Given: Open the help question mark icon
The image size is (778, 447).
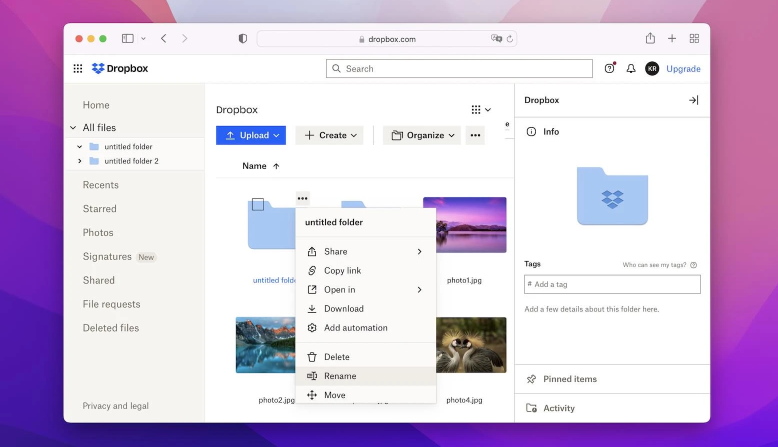Looking at the screenshot, I should 609,68.
